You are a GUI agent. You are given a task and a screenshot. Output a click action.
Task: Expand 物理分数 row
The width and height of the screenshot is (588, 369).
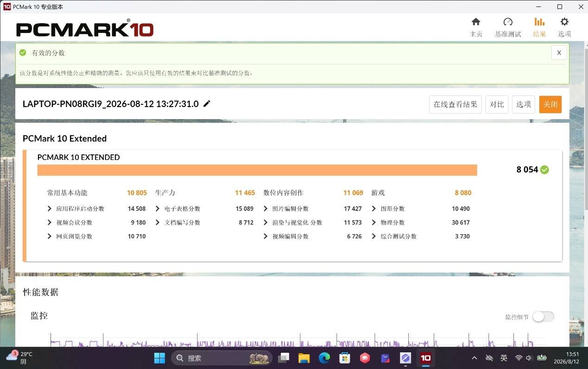point(374,223)
